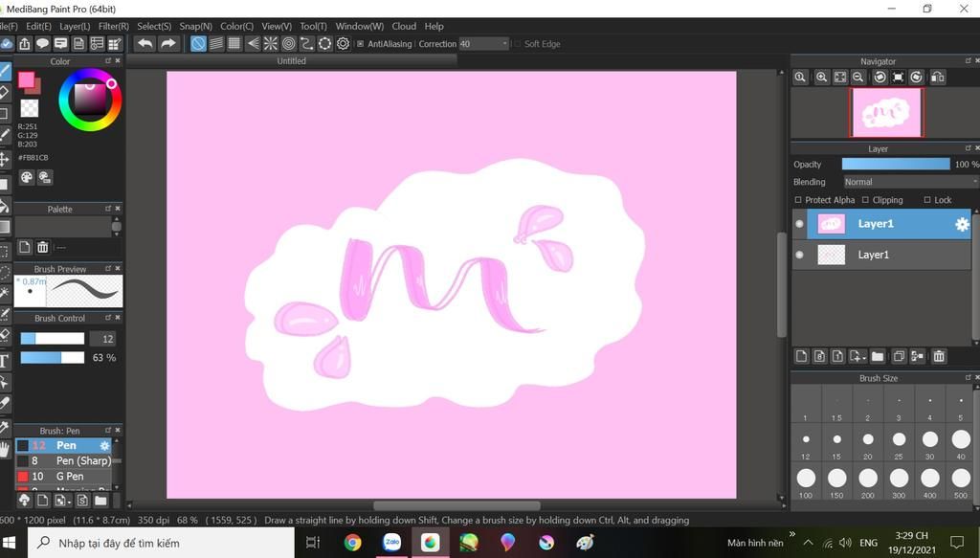
Task: Open the Blending mode Normal dropdown
Action: point(911,182)
